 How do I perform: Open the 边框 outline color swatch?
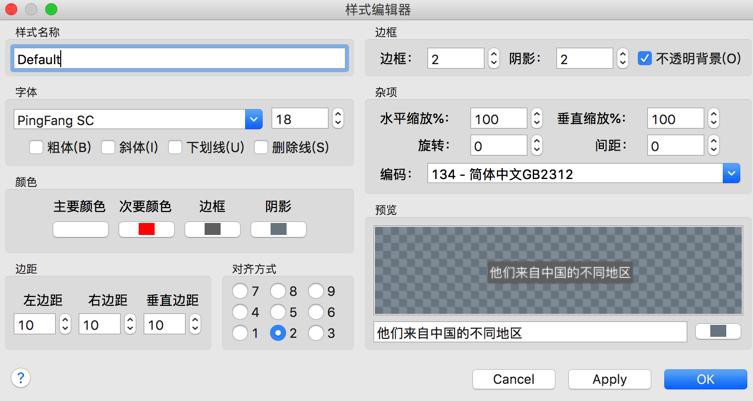click(x=212, y=229)
